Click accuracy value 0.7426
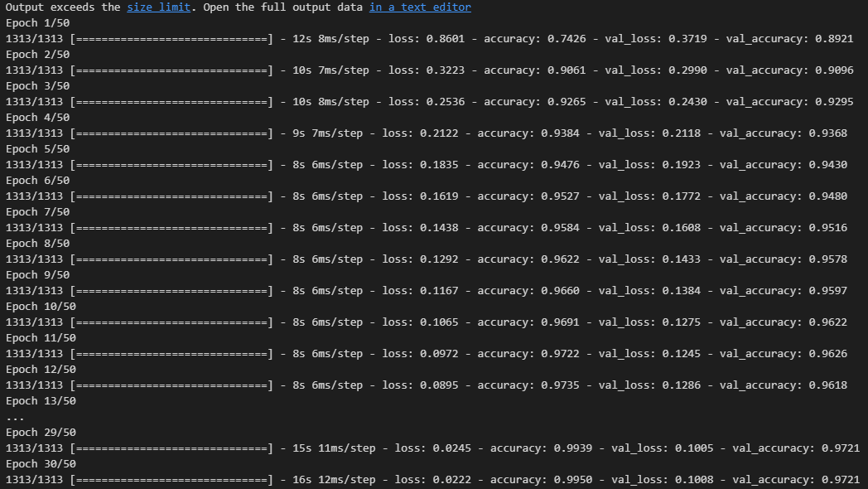 tap(567, 39)
